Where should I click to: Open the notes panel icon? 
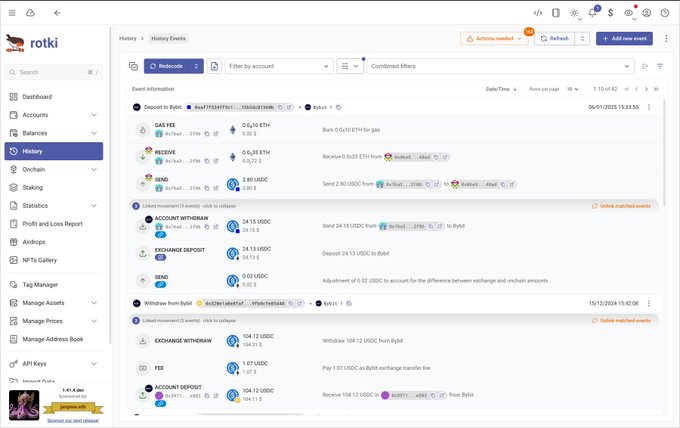coord(556,13)
